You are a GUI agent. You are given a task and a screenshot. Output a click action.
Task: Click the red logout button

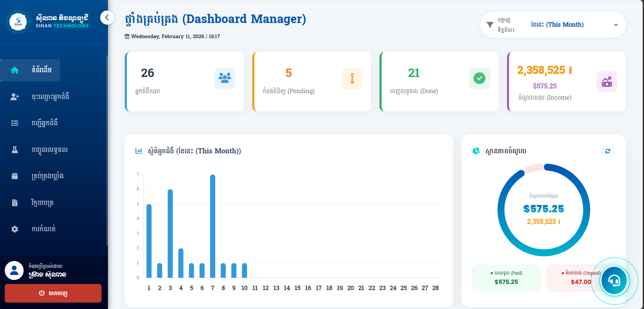[53, 293]
